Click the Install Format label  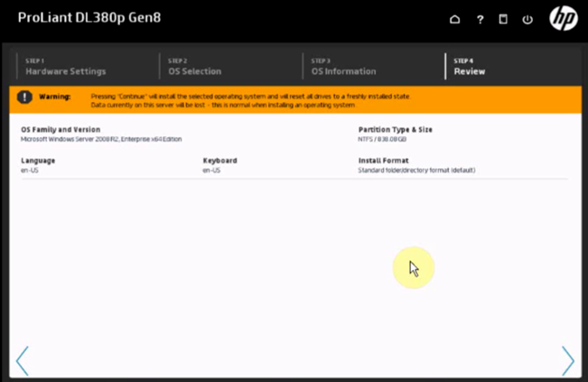click(383, 161)
